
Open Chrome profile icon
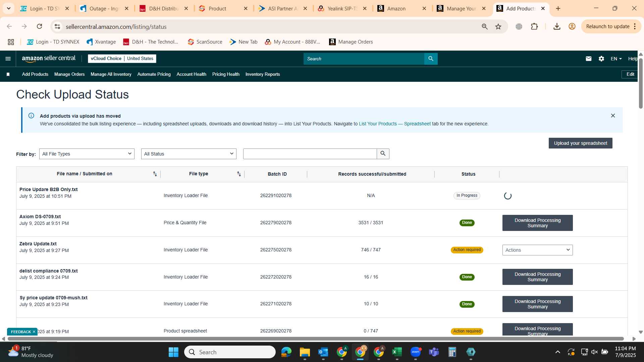(x=572, y=26)
